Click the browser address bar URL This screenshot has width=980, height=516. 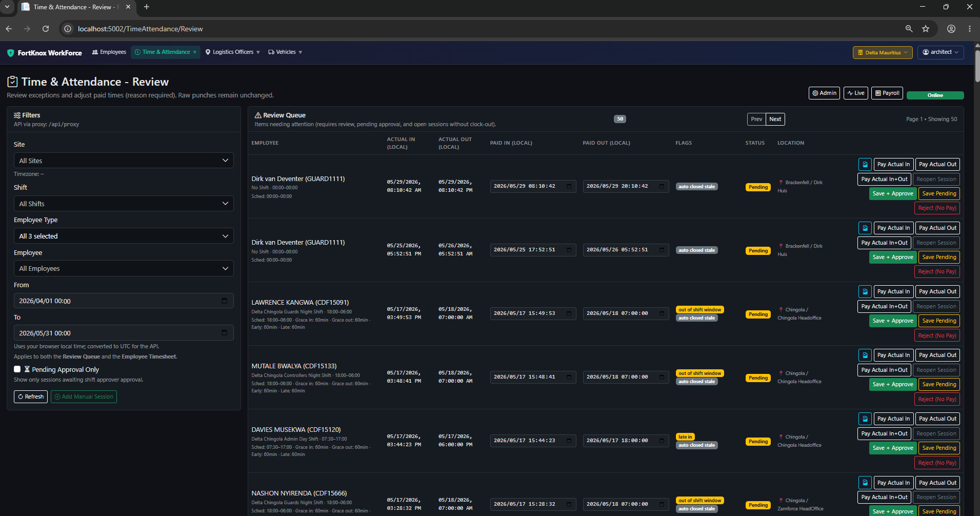pos(140,29)
